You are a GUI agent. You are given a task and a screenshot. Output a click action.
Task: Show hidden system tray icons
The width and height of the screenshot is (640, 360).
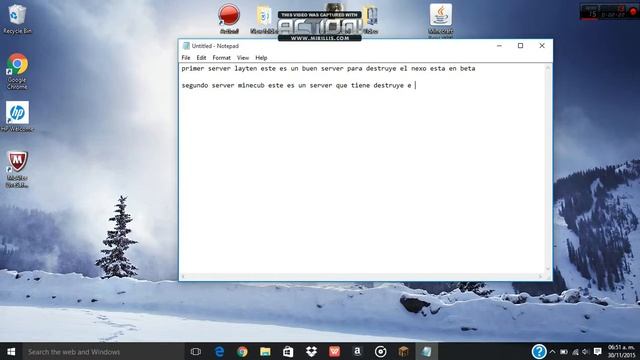coord(553,351)
